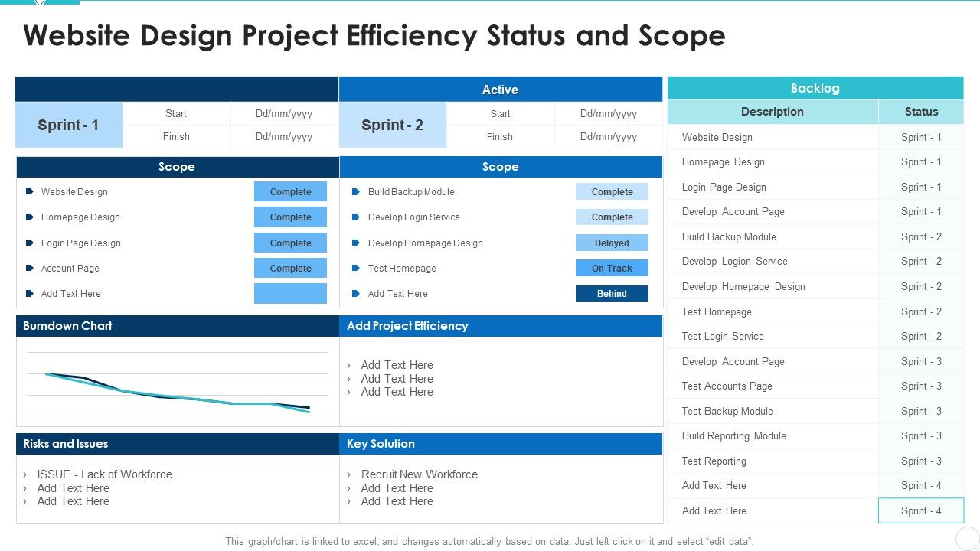This screenshot has width=980, height=551.
Task: Click the chevron bullet before ISSUE - Lack of Workforce
Action: pyautogui.click(x=25, y=474)
